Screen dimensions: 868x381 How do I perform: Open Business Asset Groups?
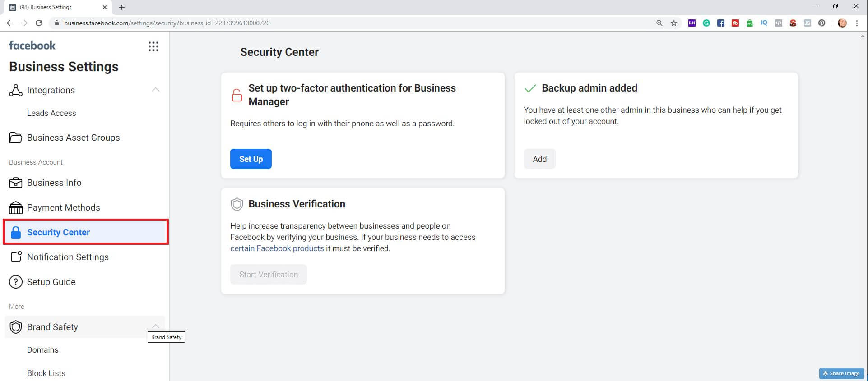pos(73,138)
